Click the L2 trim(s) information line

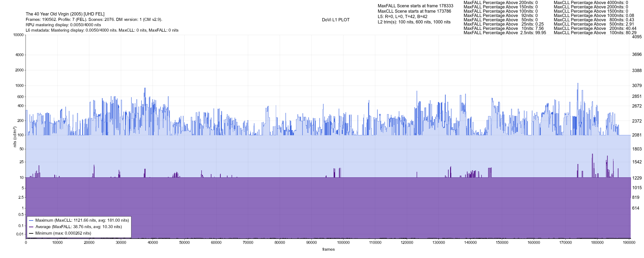pos(414,22)
